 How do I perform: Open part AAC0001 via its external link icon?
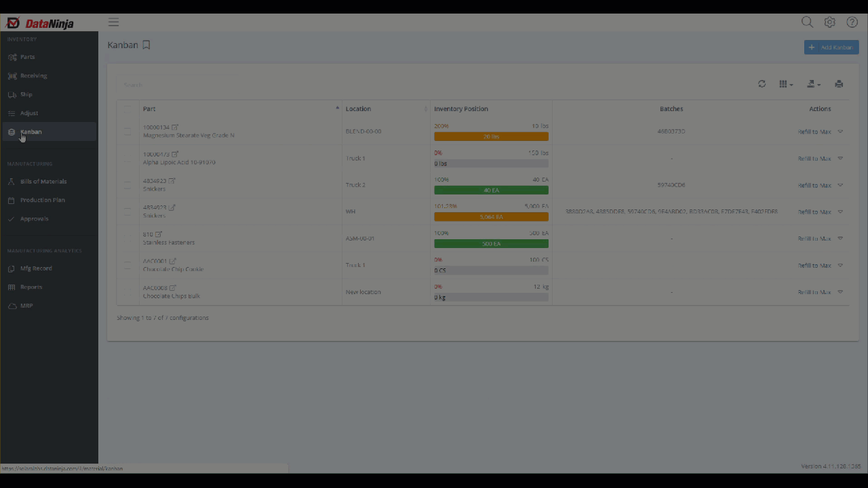click(173, 261)
